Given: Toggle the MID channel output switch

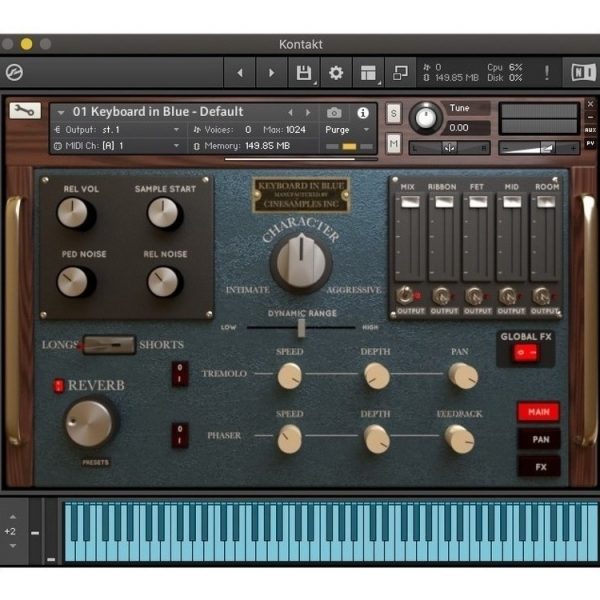Looking at the screenshot, I should tap(508, 296).
